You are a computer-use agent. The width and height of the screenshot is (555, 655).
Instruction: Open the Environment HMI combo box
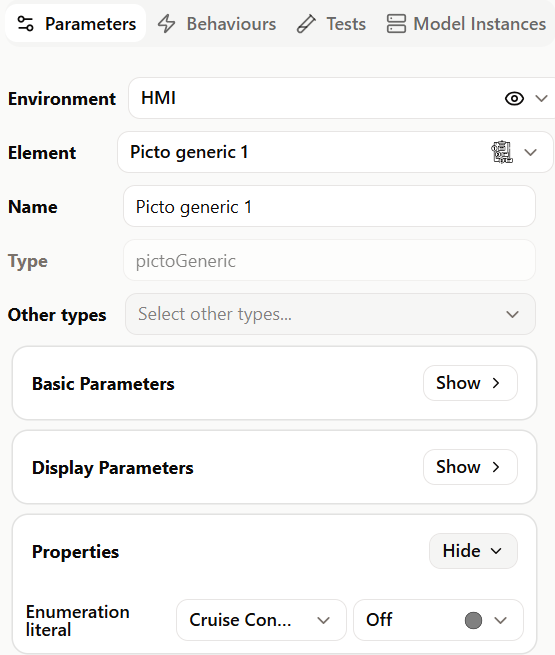(x=342, y=98)
